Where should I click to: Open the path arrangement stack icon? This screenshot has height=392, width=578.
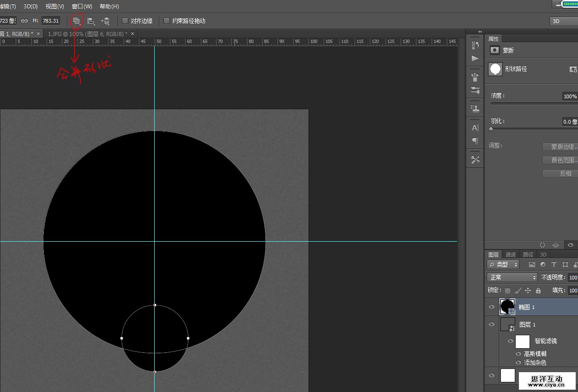coord(106,21)
